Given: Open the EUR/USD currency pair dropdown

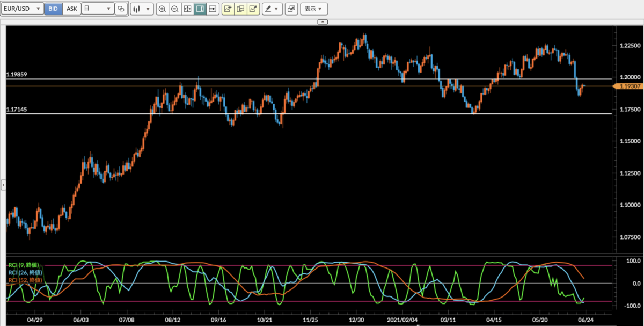Looking at the screenshot, I should click(x=22, y=9).
